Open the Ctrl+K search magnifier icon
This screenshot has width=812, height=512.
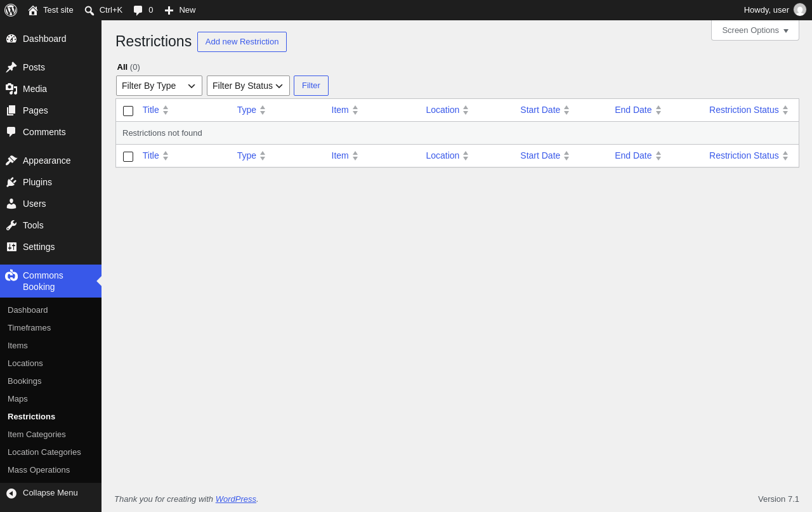click(x=89, y=10)
